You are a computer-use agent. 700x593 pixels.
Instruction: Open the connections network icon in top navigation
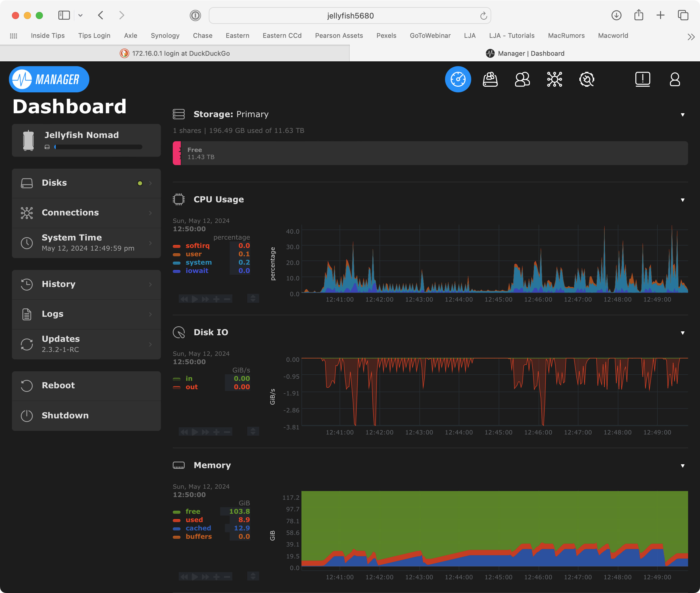tap(554, 79)
